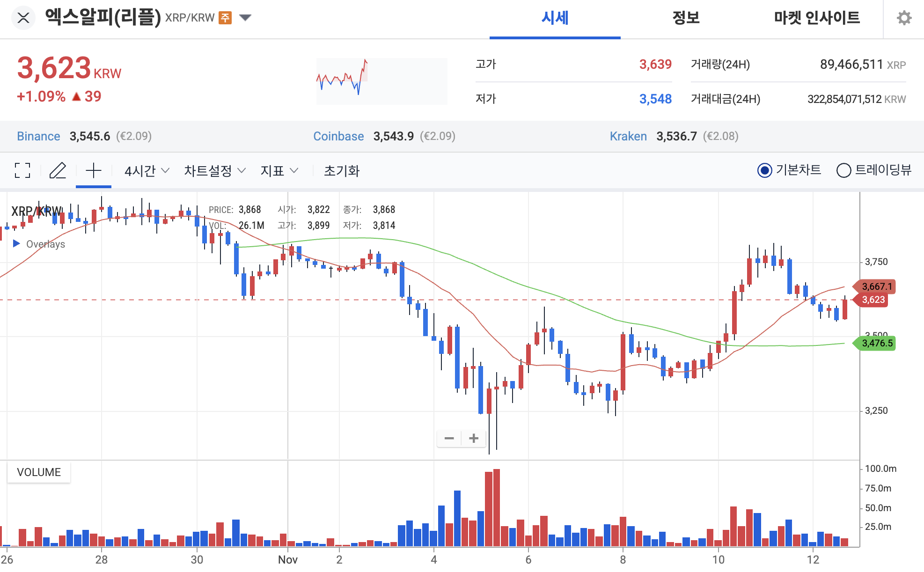924x572 pixels.
Task: Open the drawing tools pencil icon
Action: coord(58,170)
